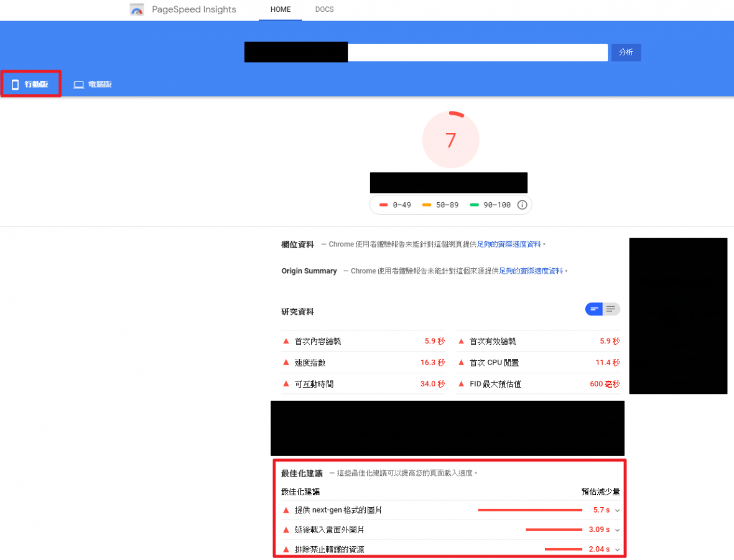Click the warning triangle beside 排除禁止轉譯的資源
This screenshot has height=560, width=734.
[286, 549]
